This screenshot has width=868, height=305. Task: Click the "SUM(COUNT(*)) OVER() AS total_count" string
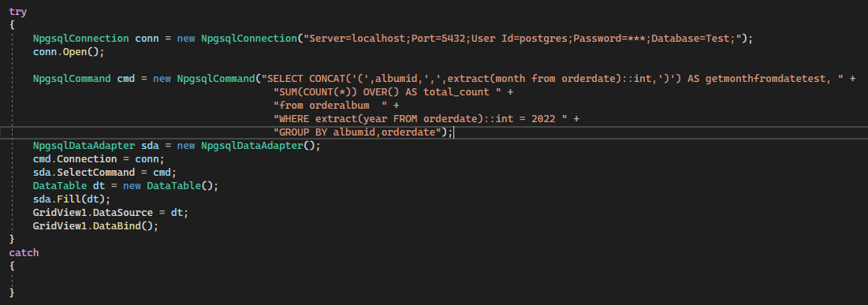pyautogui.click(x=388, y=92)
